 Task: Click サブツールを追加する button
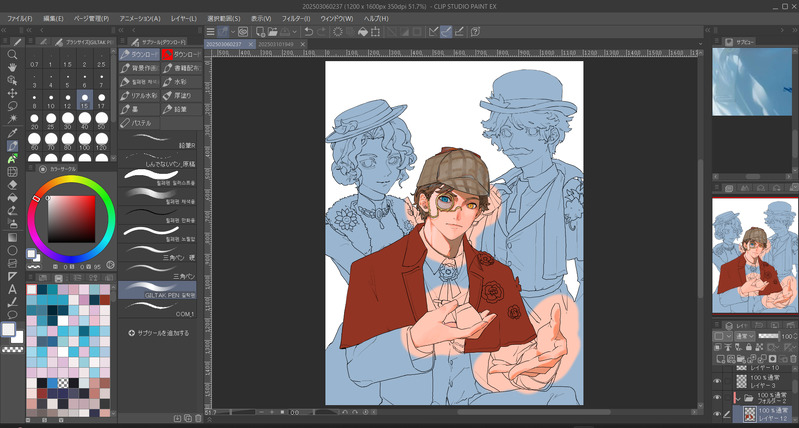click(159, 332)
